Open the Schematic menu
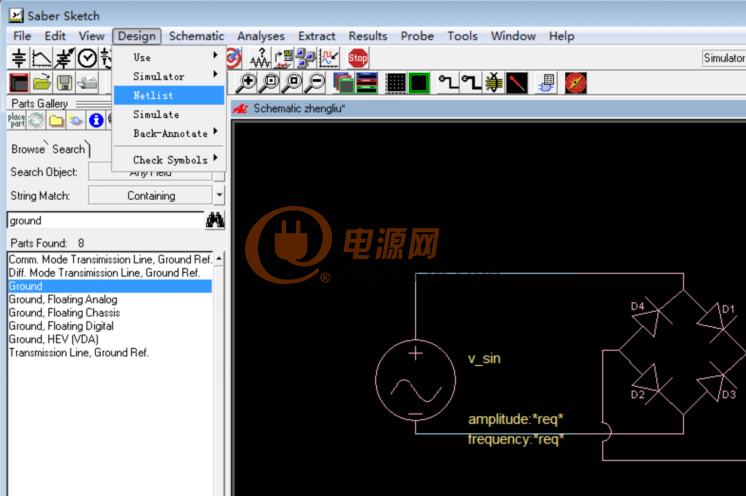Screen dimensions: 746x496 196,36
